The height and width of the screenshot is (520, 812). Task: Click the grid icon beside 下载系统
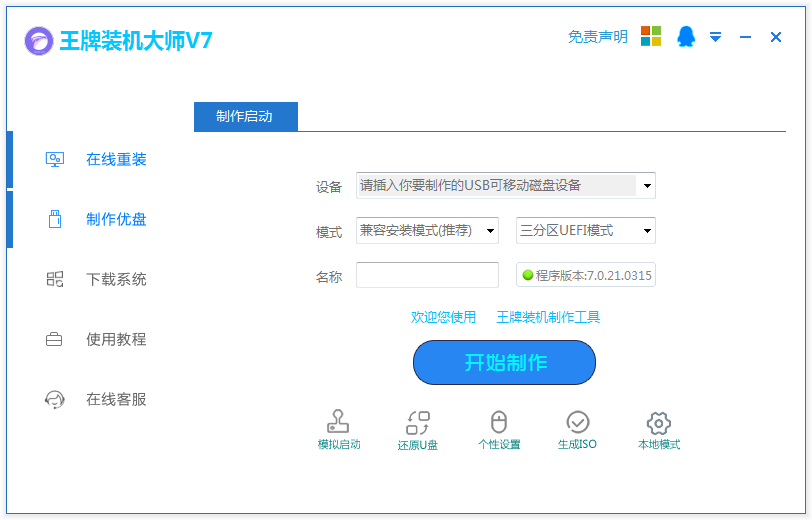pyautogui.click(x=55, y=279)
